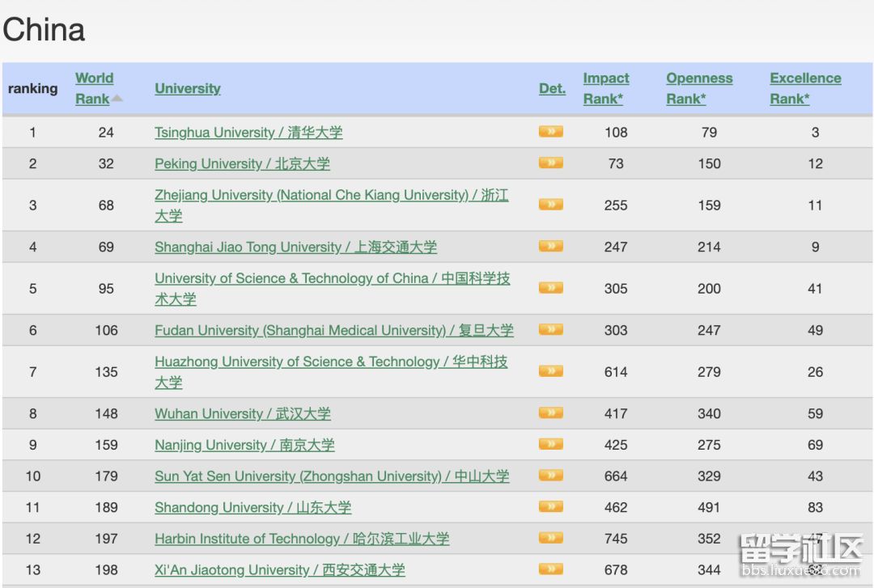Open details icon for University of Science & Technology of China
This screenshot has height=588, width=874.
click(551, 288)
